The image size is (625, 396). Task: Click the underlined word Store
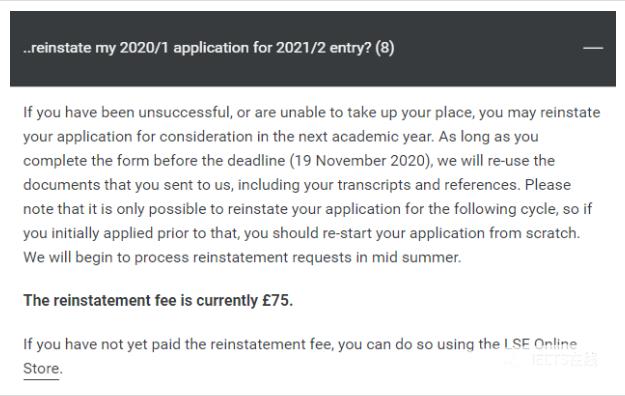[41, 368]
